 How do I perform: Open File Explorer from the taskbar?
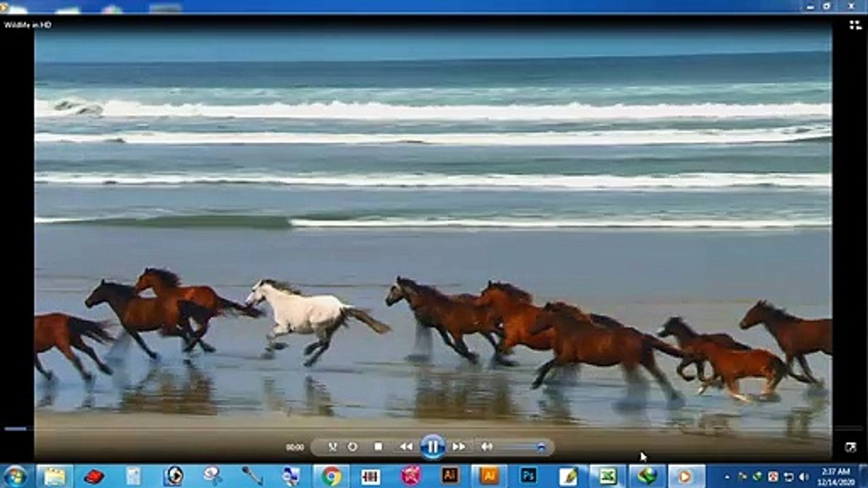(54, 476)
